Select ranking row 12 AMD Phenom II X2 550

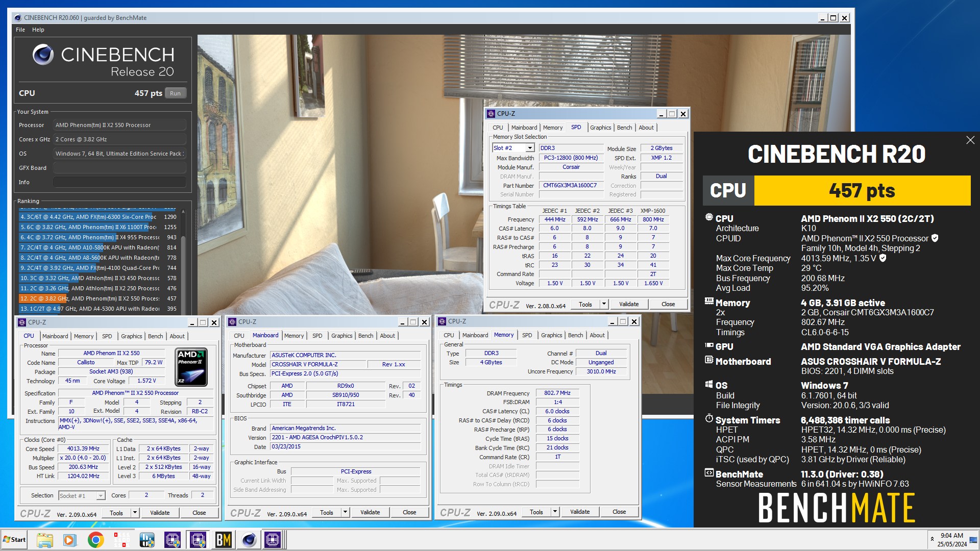98,298
